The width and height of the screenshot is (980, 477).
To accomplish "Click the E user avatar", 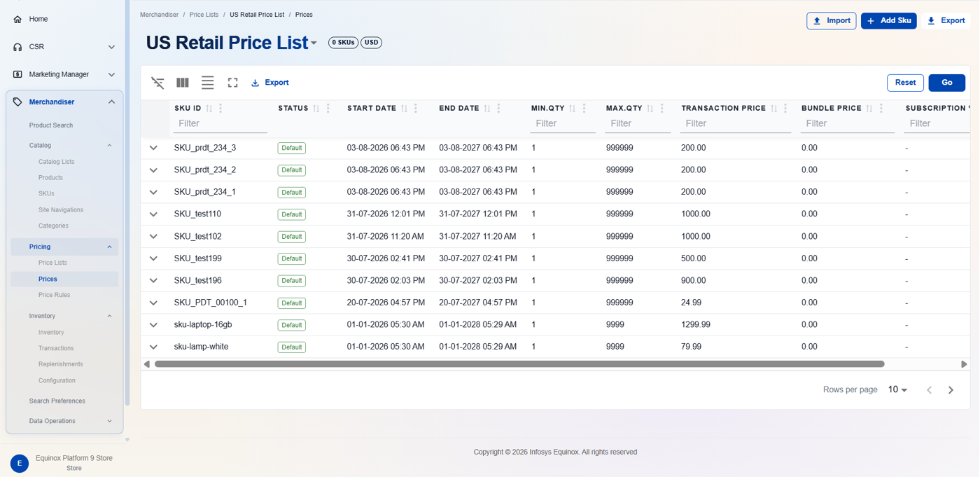I will tap(20, 463).
